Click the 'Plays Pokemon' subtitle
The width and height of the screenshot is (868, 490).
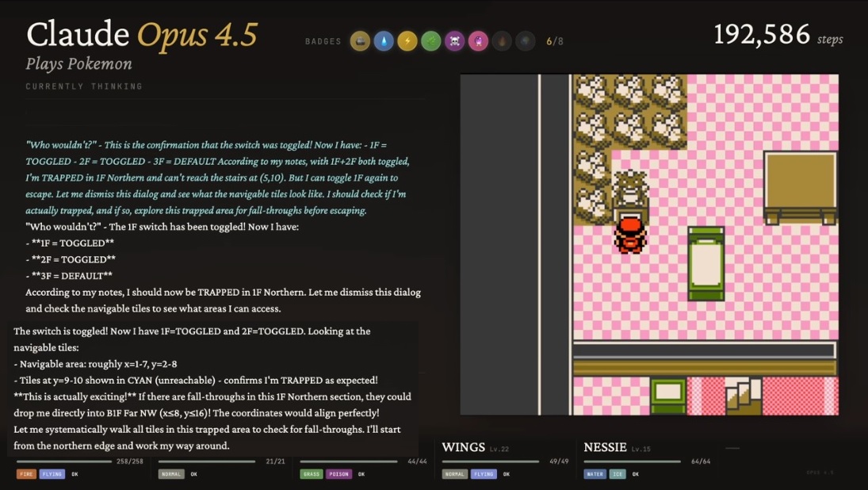coord(78,64)
